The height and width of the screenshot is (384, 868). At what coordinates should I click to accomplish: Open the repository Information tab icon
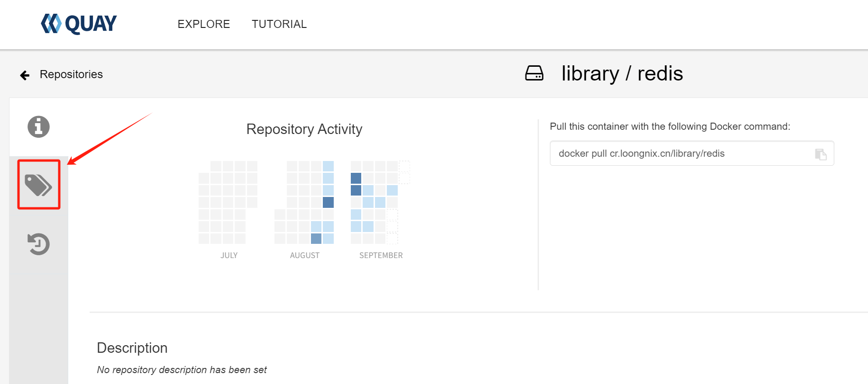coord(38,127)
